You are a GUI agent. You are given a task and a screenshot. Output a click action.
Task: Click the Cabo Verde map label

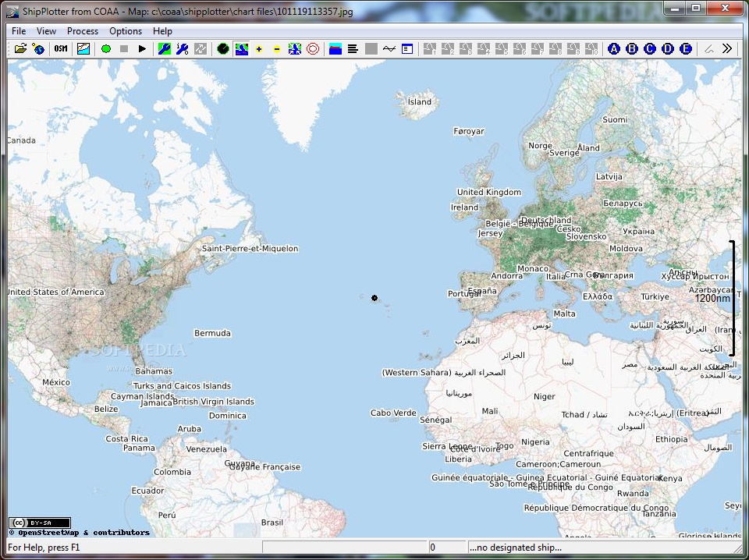[x=393, y=413]
